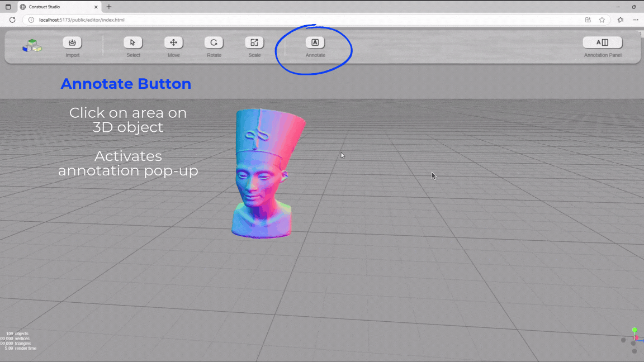Click the 'vertices' stats text
644x362 pixels.
pyautogui.click(x=22, y=339)
